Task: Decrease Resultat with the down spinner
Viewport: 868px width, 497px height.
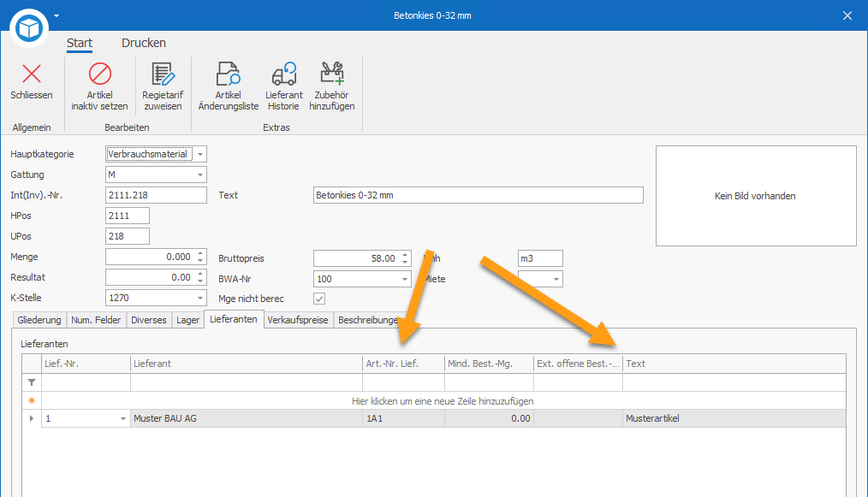Action: pyautogui.click(x=200, y=281)
